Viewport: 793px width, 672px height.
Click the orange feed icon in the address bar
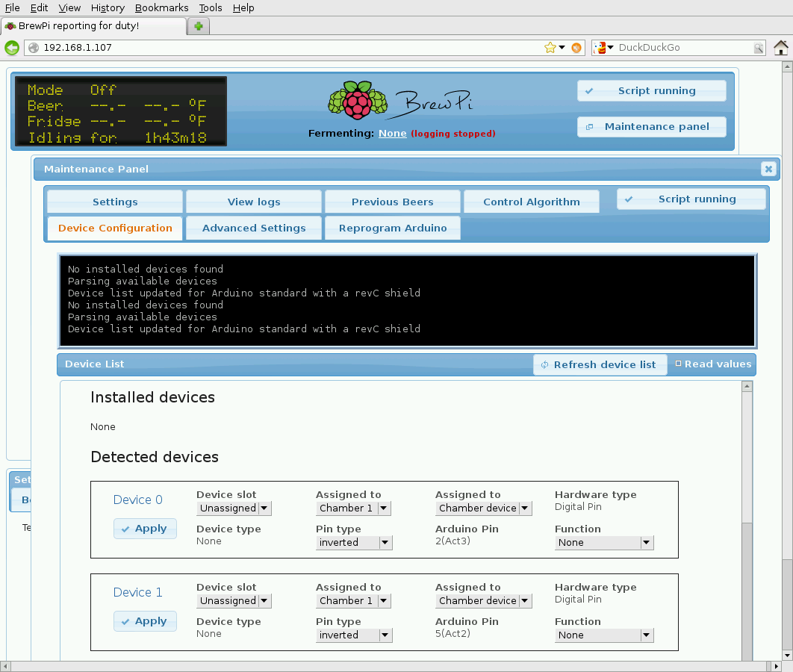576,48
